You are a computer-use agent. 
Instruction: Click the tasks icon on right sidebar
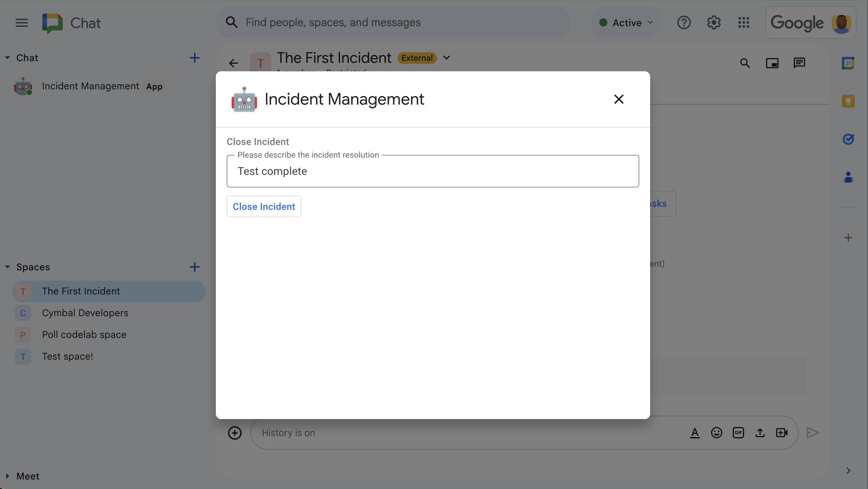pos(848,138)
